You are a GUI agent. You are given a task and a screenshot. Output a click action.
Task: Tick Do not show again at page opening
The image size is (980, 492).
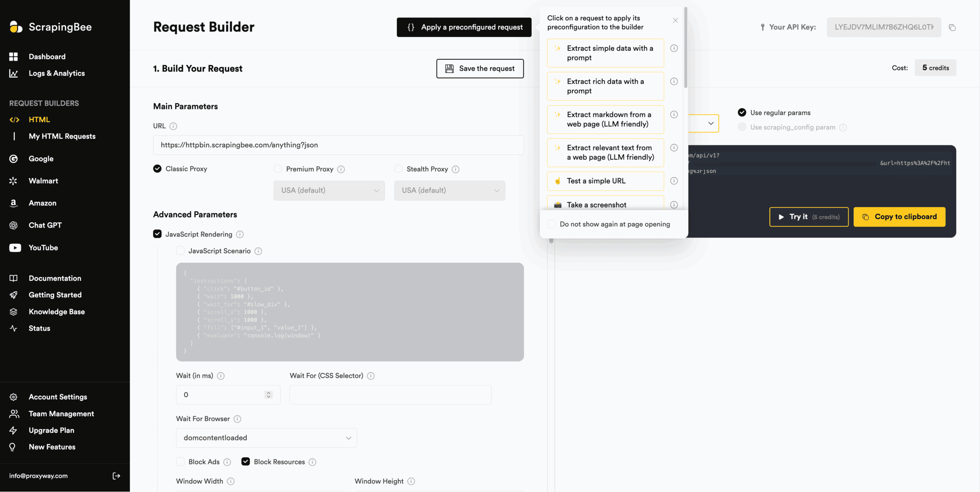coord(551,224)
